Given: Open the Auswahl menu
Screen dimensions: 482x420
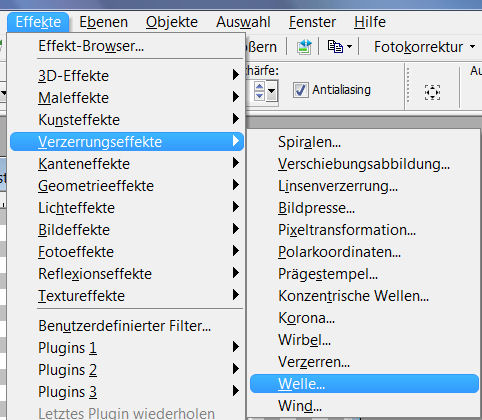Looking at the screenshot, I should click(x=243, y=22).
